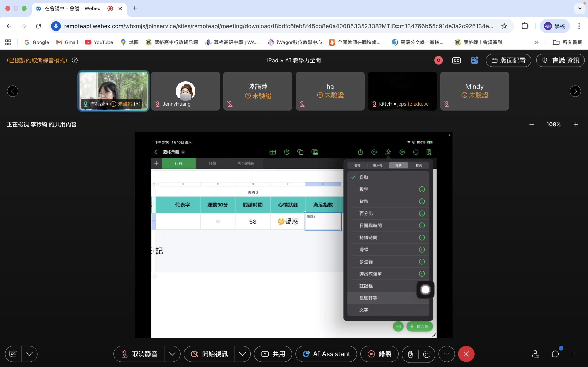
Task: Expand caption options arrow beside bottom CC
Action: coord(29,354)
